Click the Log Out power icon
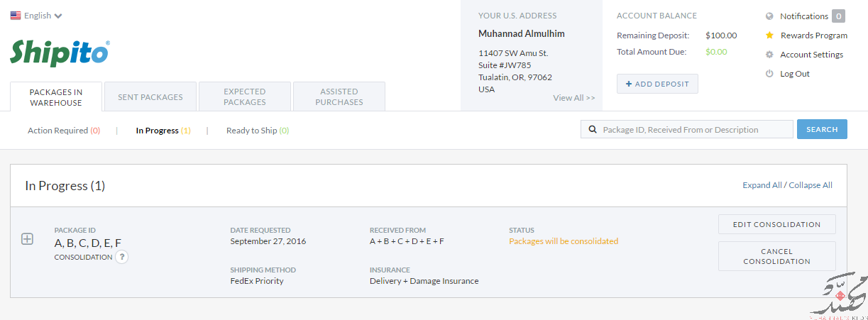 [x=769, y=74]
